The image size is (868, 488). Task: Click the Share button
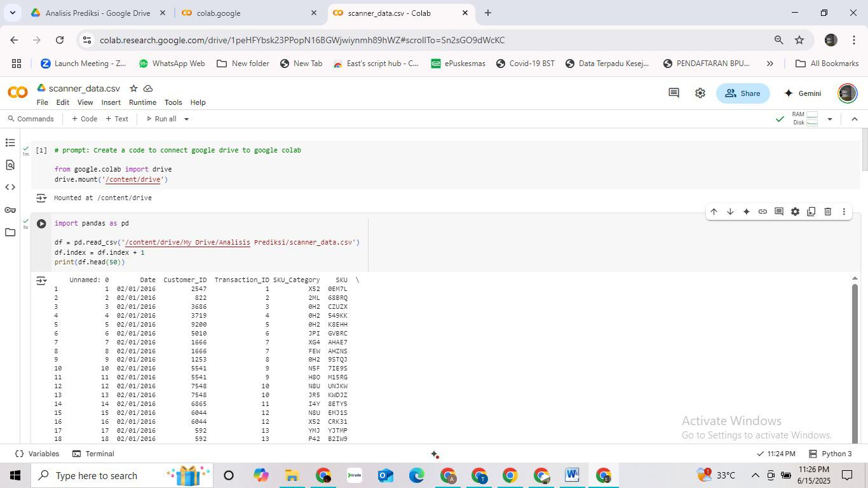pos(742,93)
